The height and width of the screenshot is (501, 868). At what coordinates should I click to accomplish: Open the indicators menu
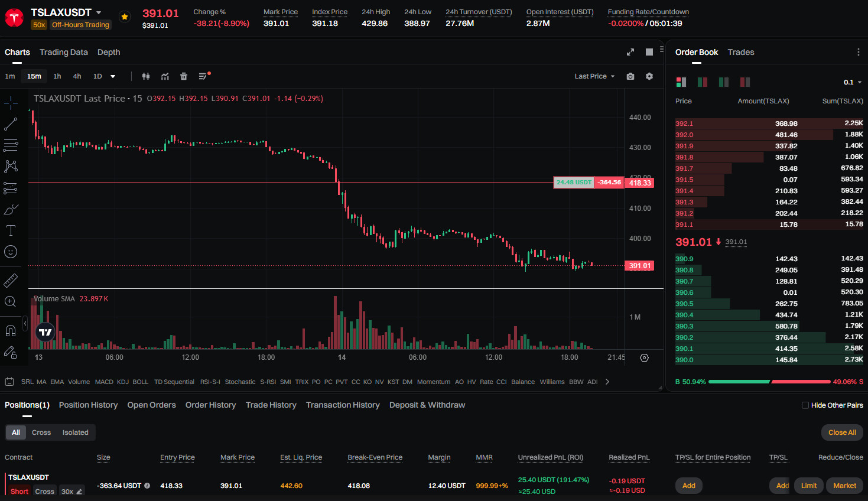pos(165,76)
